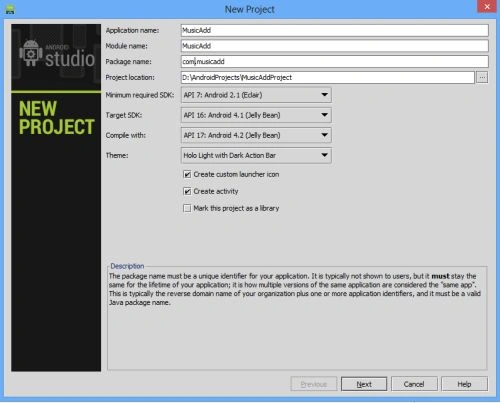Click the 'Module name:' label
This screenshot has width=500, height=403.
(x=126, y=46)
